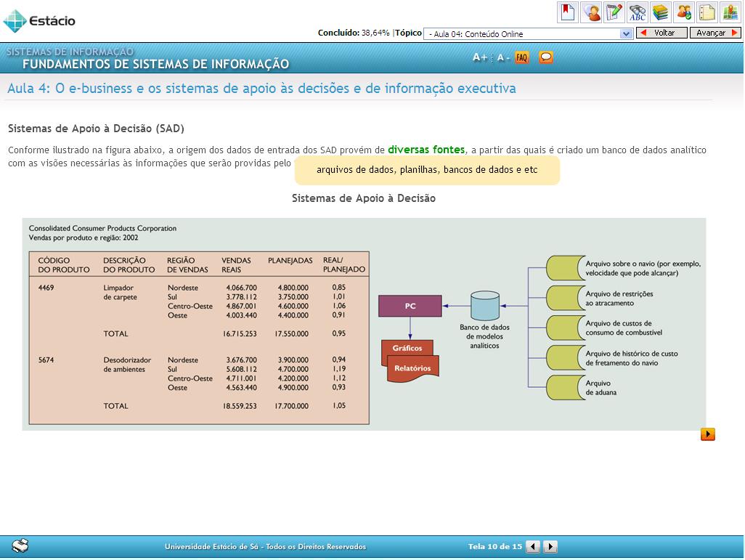The image size is (745, 560).
Task: Click 'Desodorizador de ambientes' product description
Action: pyautogui.click(x=127, y=365)
